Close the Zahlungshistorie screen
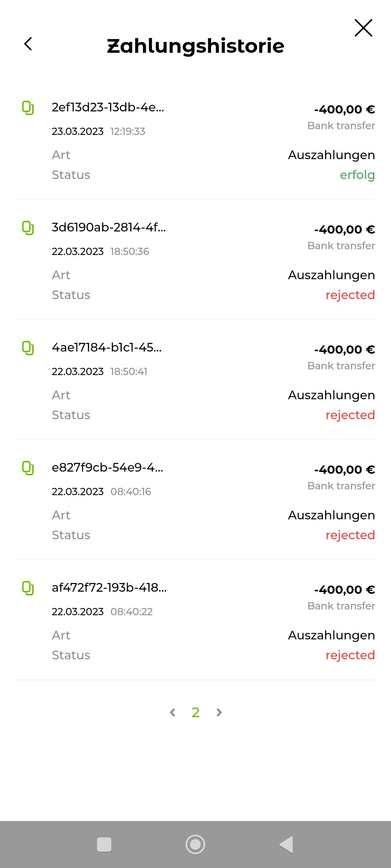 [363, 28]
